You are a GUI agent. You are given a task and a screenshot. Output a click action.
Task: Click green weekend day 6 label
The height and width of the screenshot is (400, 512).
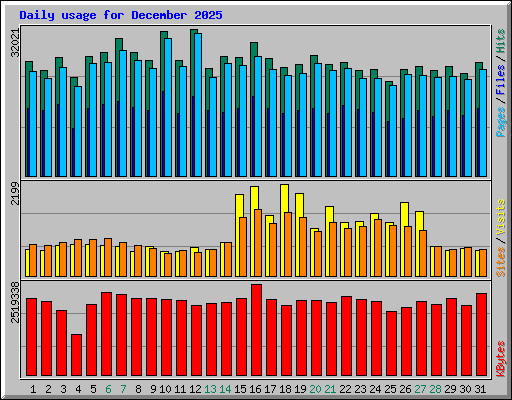pos(108,389)
